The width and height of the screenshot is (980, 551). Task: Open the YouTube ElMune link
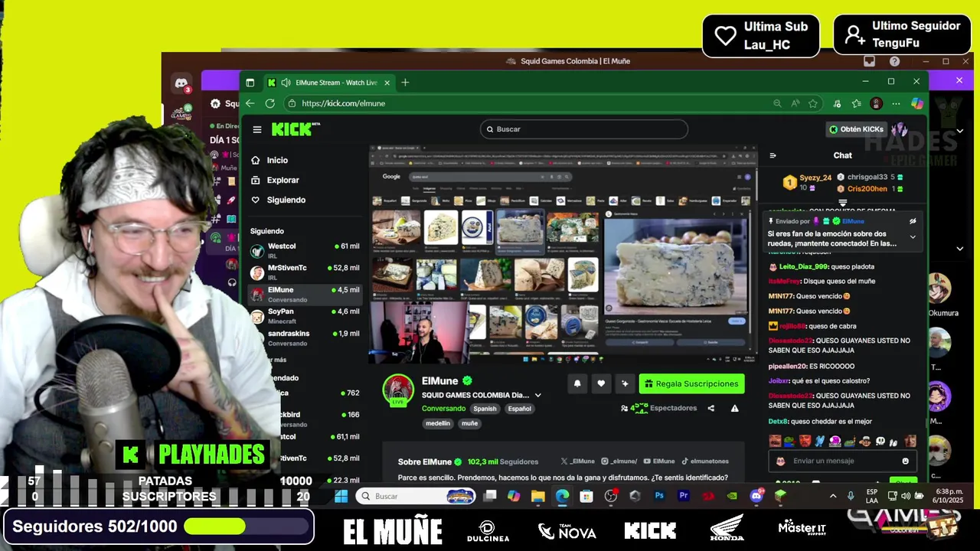pyautogui.click(x=659, y=461)
